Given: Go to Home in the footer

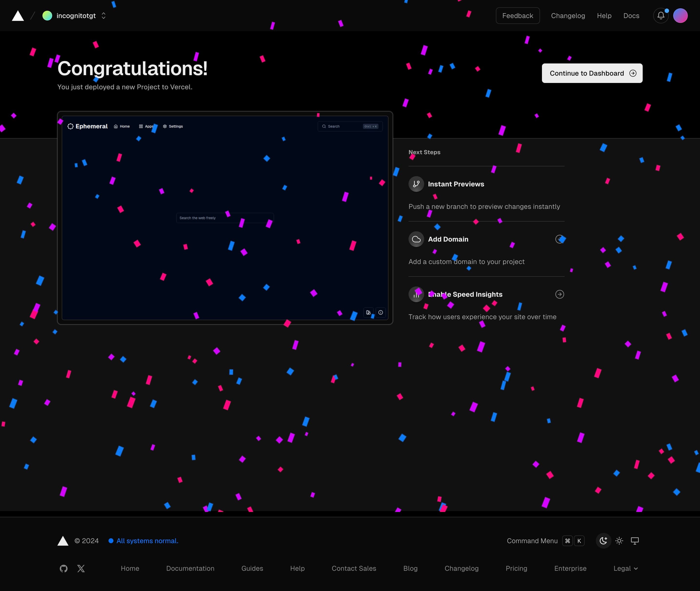Looking at the screenshot, I should point(130,569).
